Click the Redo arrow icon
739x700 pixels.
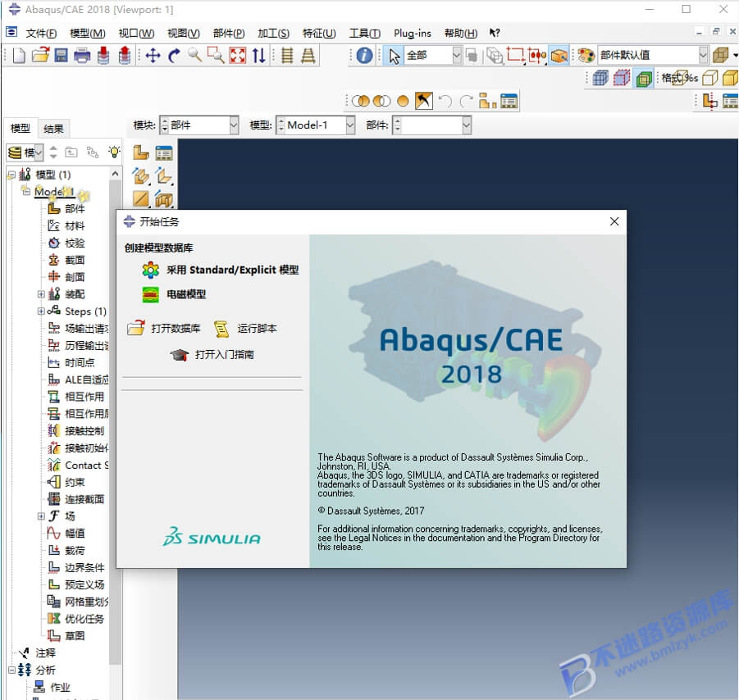pos(466,101)
